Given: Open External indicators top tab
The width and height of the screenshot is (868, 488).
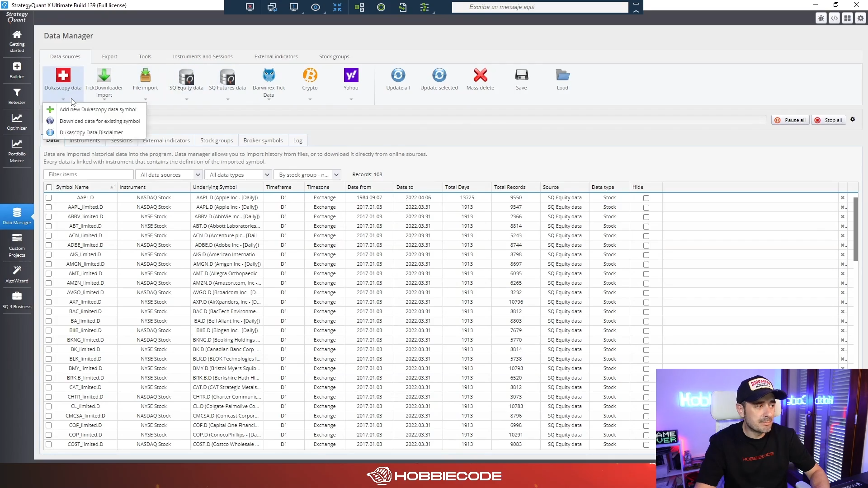Looking at the screenshot, I should (276, 56).
